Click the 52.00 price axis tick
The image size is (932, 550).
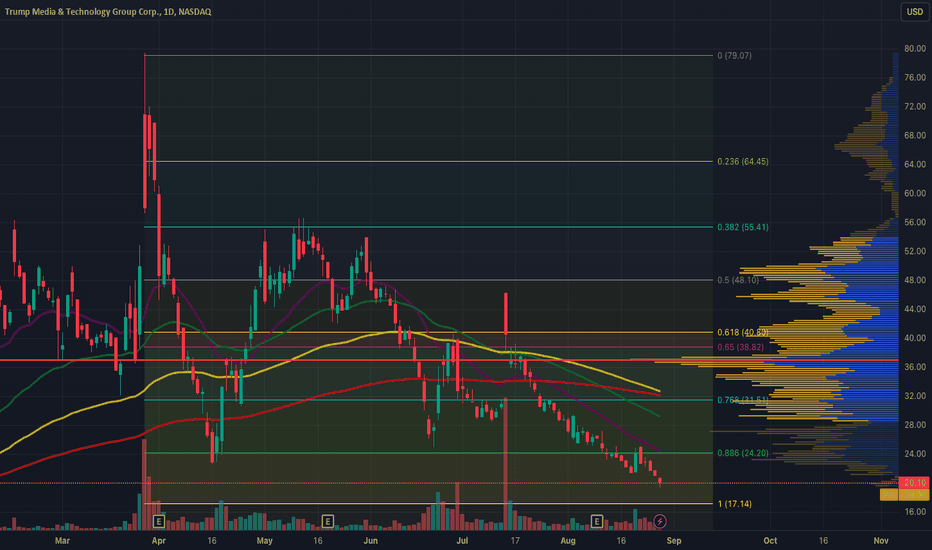click(x=915, y=252)
